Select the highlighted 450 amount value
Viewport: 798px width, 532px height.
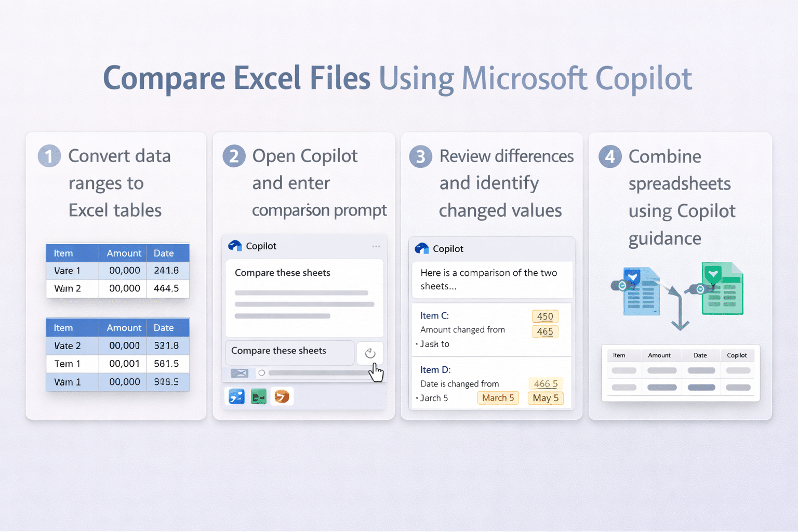pos(544,316)
